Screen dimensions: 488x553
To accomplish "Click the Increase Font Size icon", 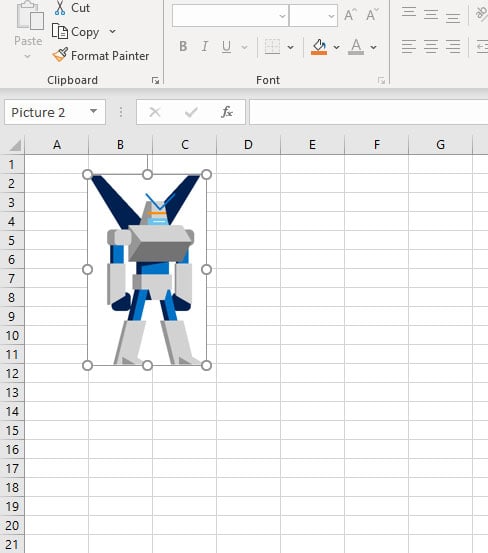I will pyautogui.click(x=350, y=15).
